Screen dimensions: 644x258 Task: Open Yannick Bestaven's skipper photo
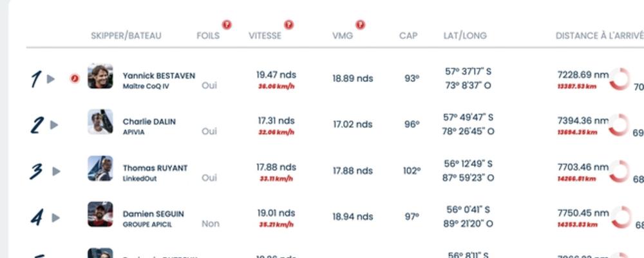100,76
